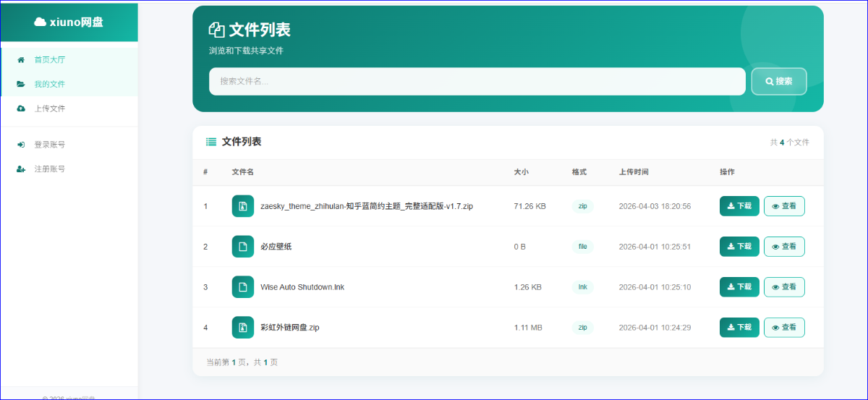Image resolution: width=868 pixels, height=400 pixels.
Task: Click the file icon for Wise Auto Shutdown.lnk
Action: [x=243, y=287]
